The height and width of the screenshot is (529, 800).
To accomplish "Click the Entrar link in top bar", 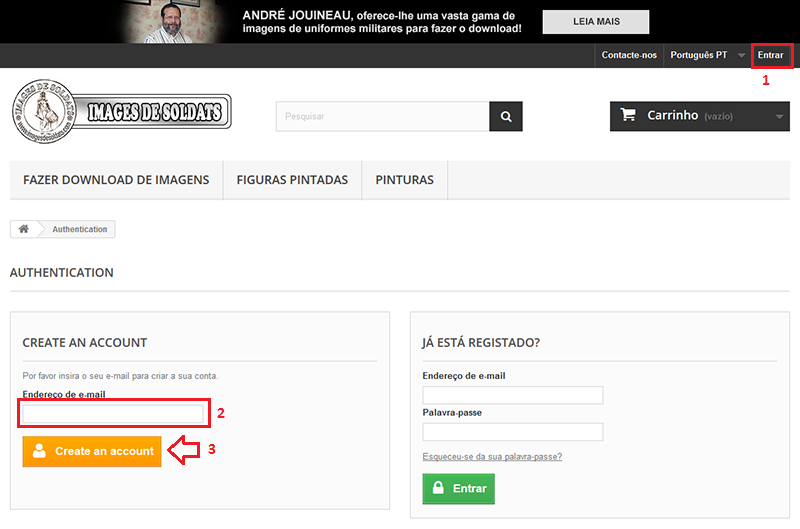I will [770, 55].
